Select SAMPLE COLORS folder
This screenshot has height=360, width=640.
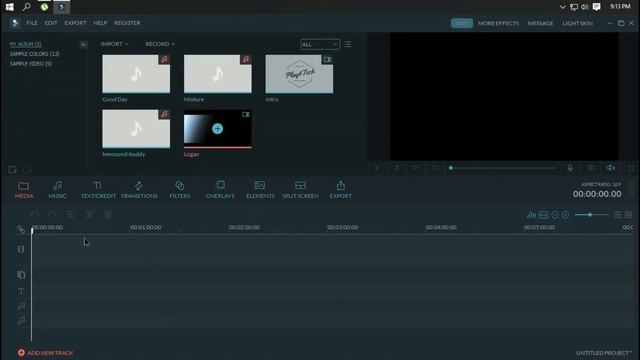pyautogui.click(x=34, y=54)
